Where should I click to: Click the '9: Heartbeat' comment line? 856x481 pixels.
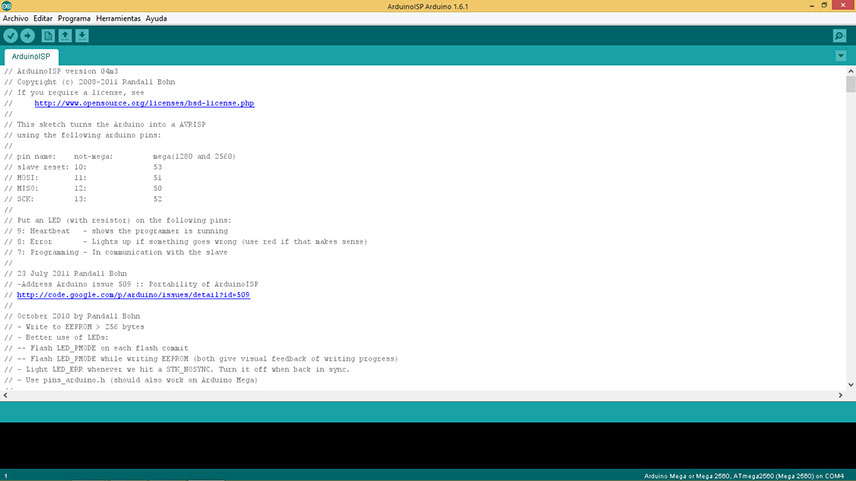[116, 231]
